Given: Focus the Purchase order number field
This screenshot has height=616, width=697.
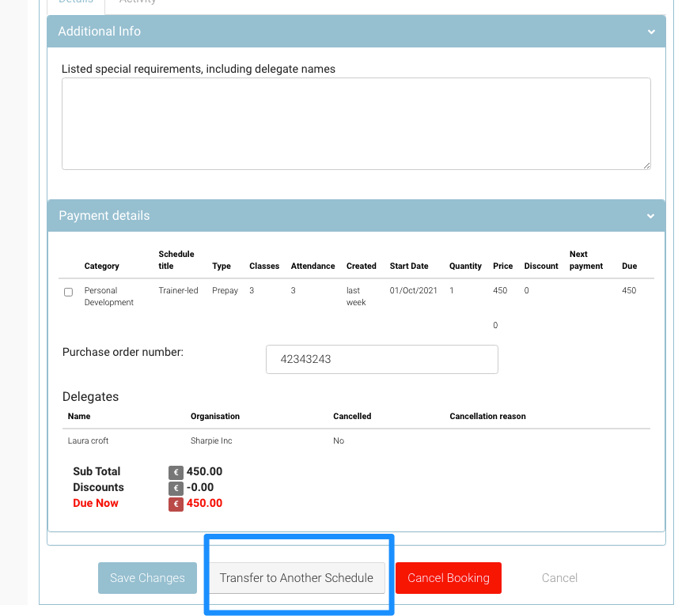Looking at the screenshot, I should pos(382,359).
